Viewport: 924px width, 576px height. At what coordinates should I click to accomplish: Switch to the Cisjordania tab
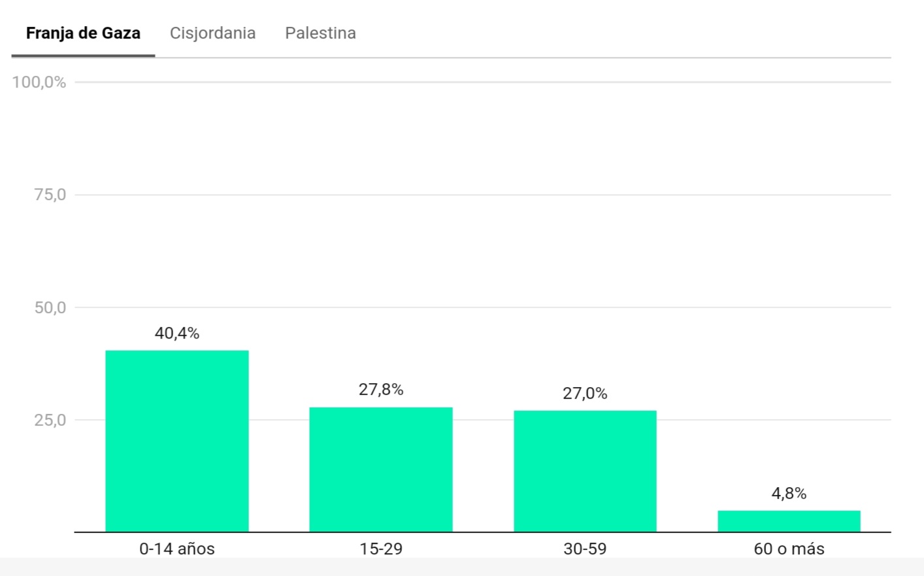pyautogui.click(x=212, y=33)
